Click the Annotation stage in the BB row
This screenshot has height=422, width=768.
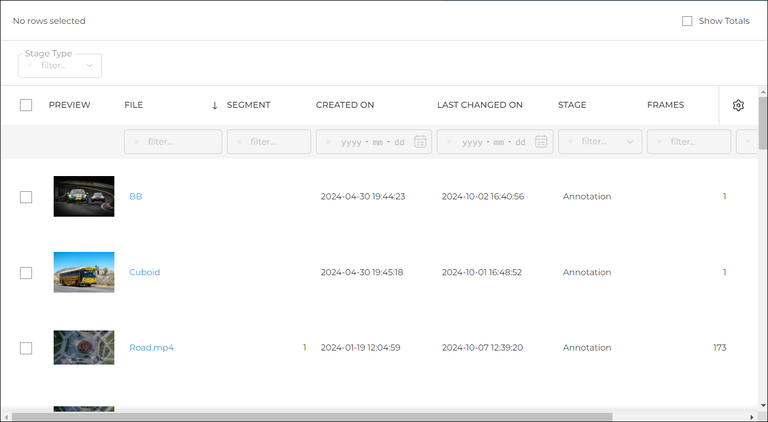pos(587,196)
